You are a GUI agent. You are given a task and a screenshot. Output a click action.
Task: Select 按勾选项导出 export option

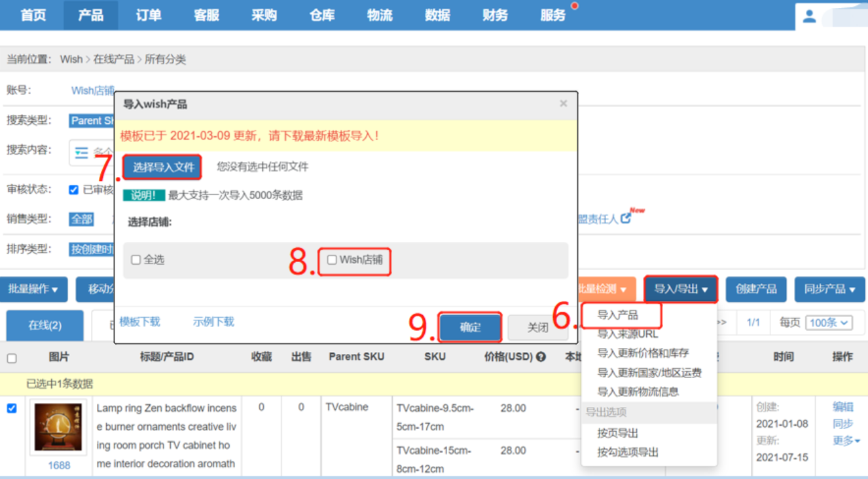(628, 452)
